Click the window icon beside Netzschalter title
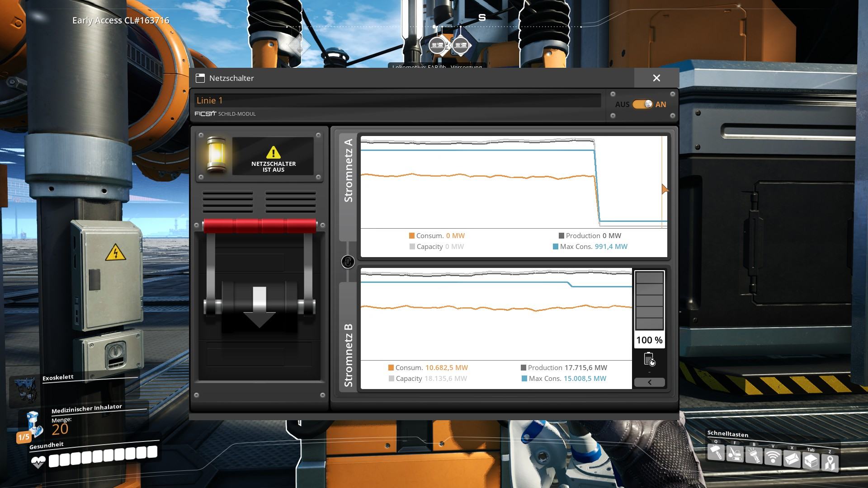 200,78
